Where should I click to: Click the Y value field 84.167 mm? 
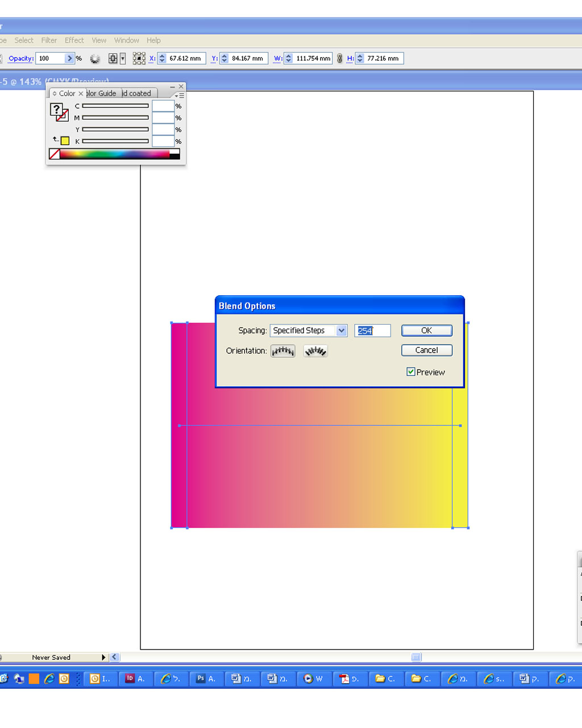(248, 59)
